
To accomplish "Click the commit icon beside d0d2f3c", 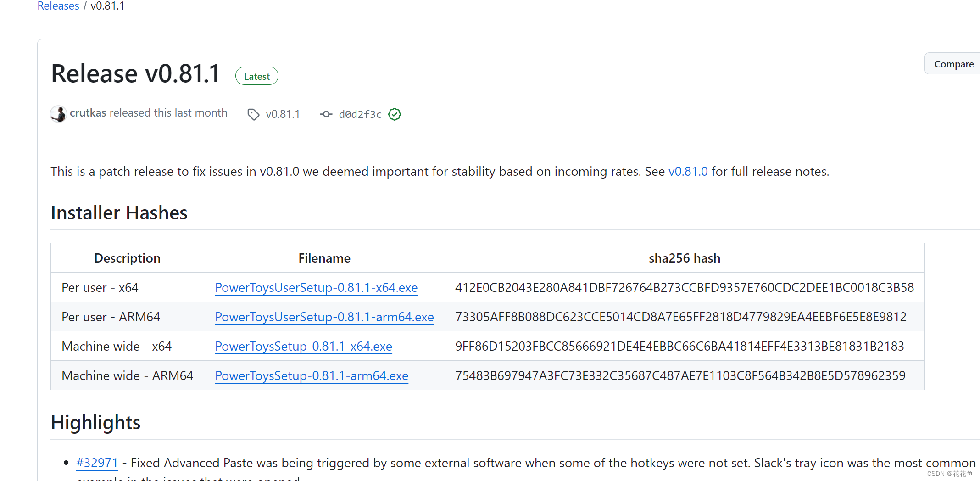I will click(x=326, y=114).
